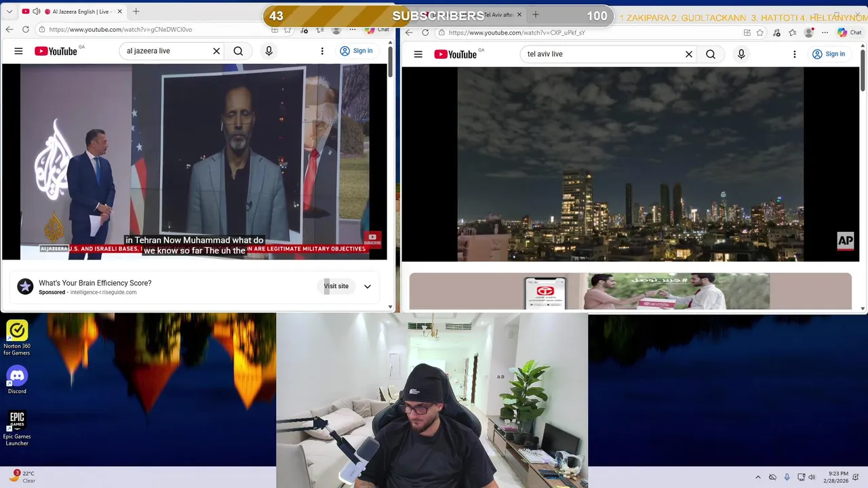Screen dimensions: 868x488
Task: Run search for 'tel aviv live'
Action: pyautogui.click(x=711, y=54)
